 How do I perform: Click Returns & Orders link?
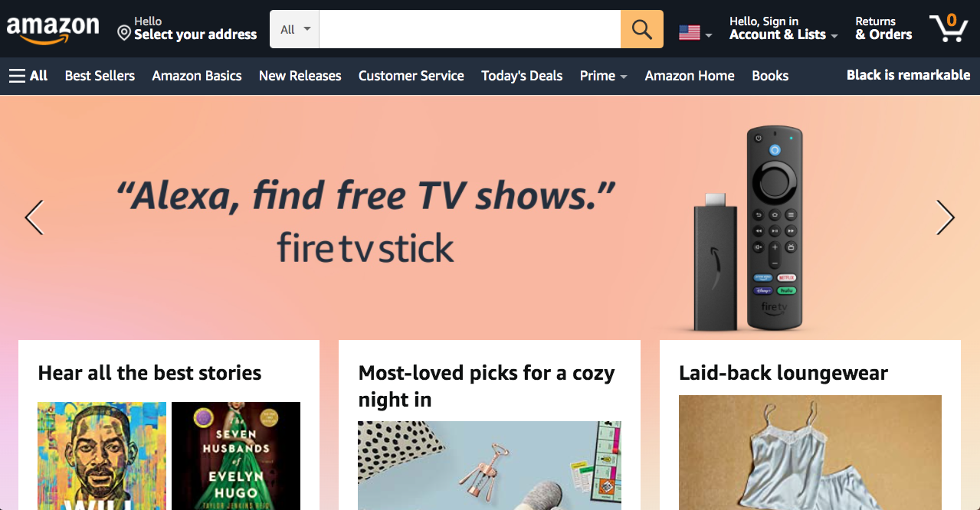[x=883, y=28]
